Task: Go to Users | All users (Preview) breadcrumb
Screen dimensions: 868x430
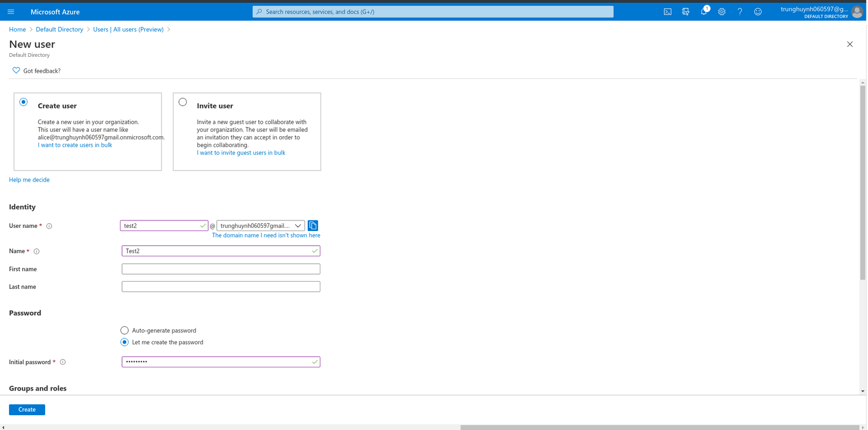Action: [128, 29]
